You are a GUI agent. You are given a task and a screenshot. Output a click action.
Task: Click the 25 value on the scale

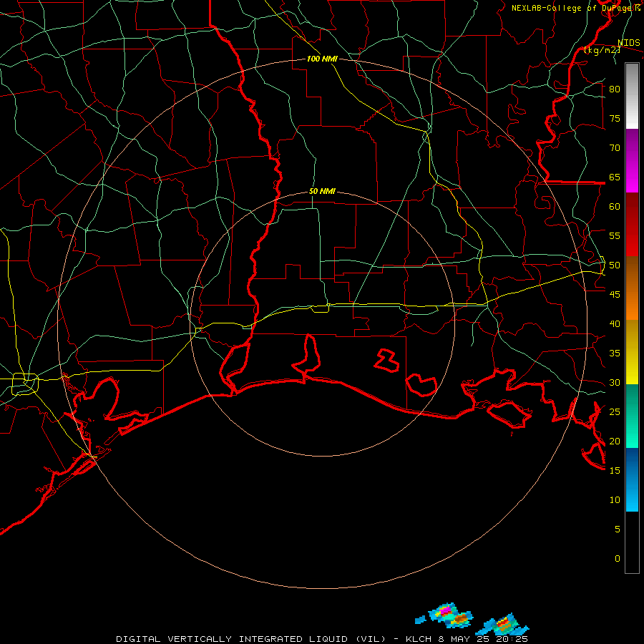(615, 412)
